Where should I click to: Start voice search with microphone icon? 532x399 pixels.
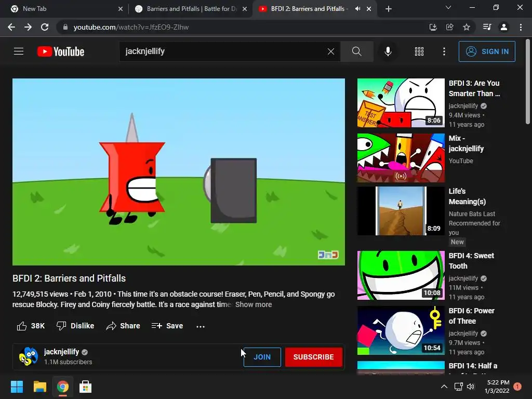pos(388,51)
